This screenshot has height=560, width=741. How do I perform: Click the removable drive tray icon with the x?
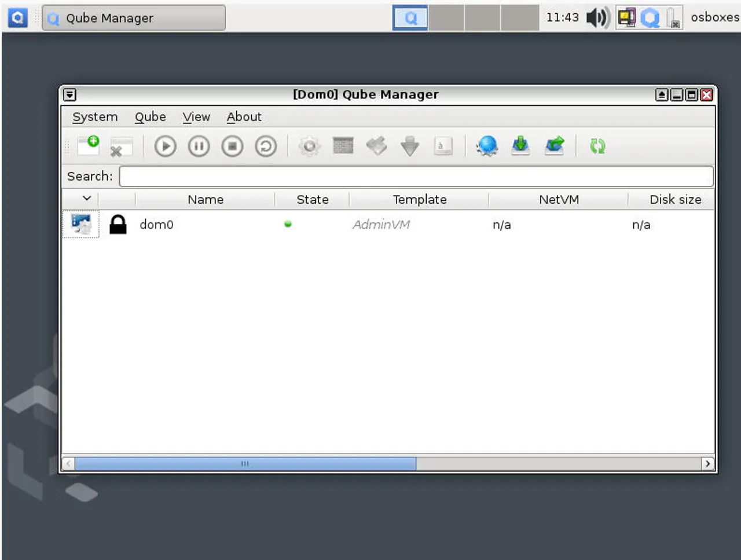click(673, 18)
